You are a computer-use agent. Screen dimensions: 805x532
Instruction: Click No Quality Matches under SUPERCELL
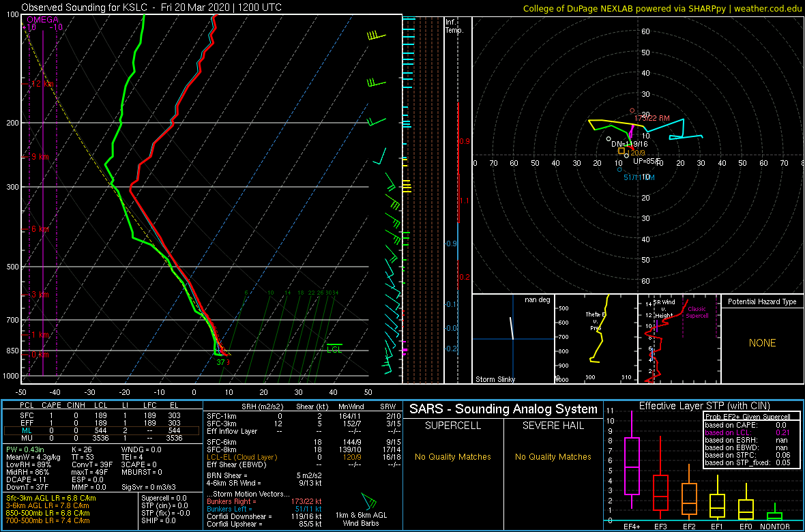[x=453, y=457]
